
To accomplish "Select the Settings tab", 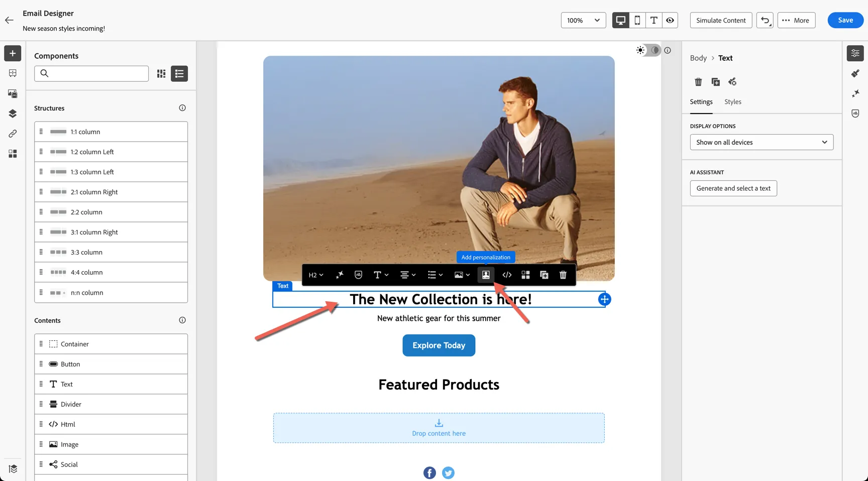I will [701, 102].
